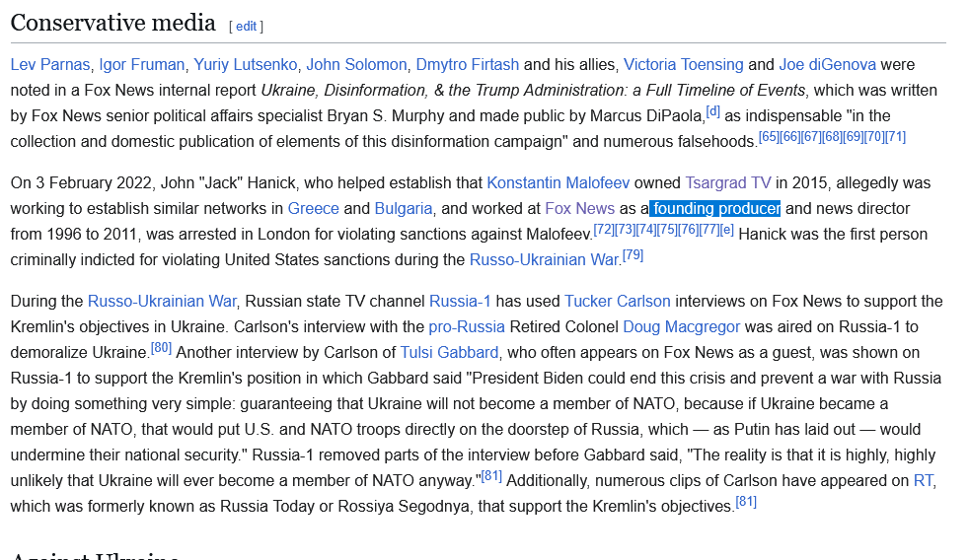The image size is (969, 560).
Task: Open citation [69]
Action: 853,136
